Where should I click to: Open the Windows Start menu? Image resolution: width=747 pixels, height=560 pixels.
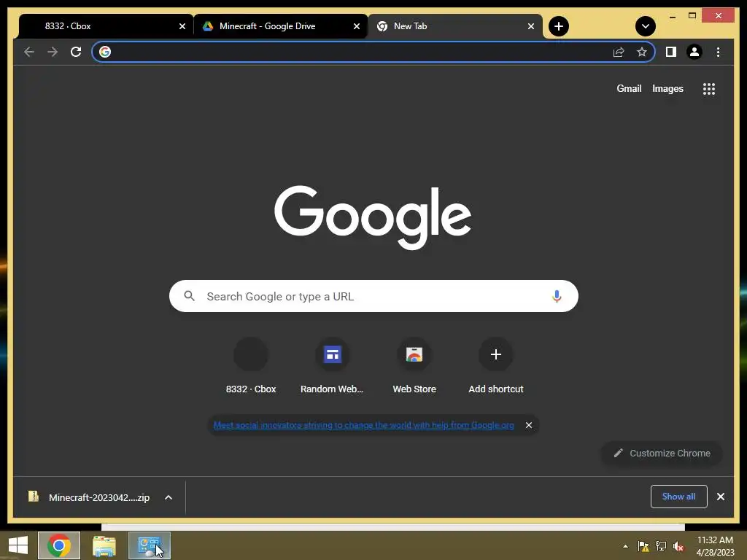[x=18, y=545]
